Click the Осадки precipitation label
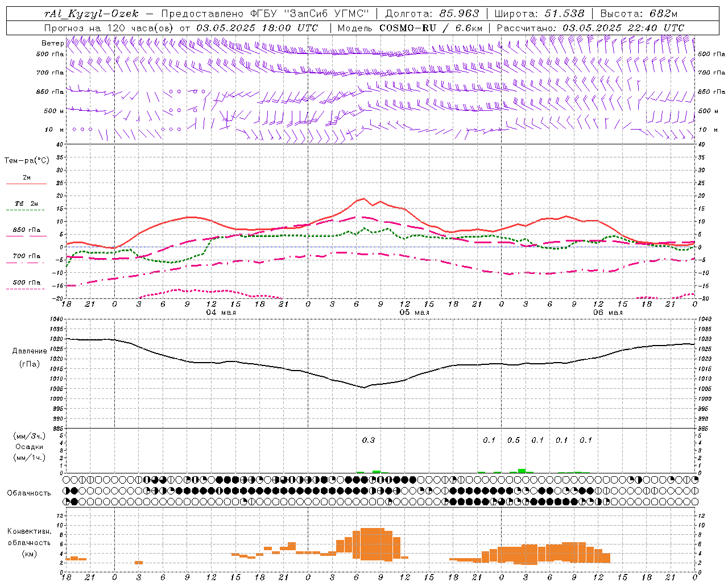Viewport: 728px width, 582px height. (x=29, y=447)
